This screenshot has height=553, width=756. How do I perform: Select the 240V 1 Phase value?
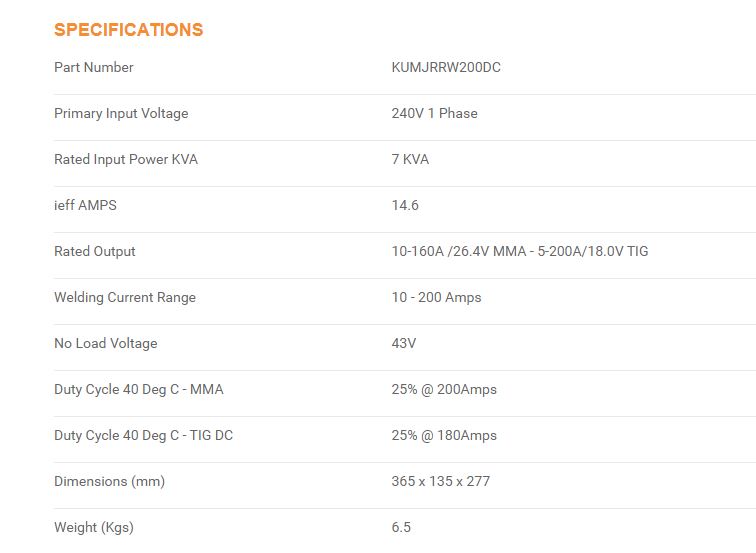pos(434,113)
